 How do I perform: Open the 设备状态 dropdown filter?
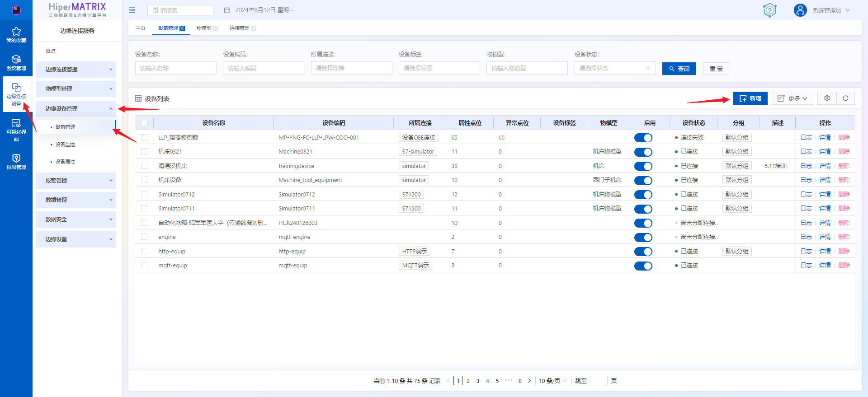[x=615, y=68]
